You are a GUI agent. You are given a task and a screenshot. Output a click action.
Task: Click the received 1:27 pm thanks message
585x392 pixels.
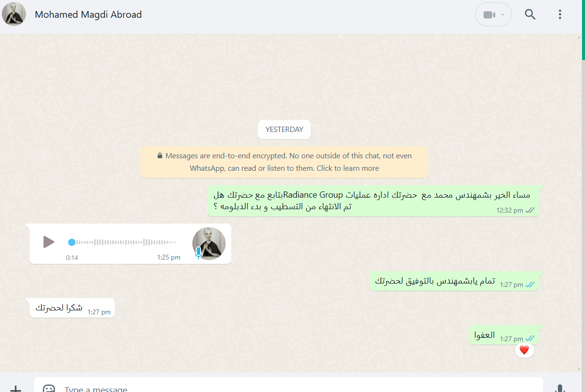pyautogui.click(x=72, y=308)
